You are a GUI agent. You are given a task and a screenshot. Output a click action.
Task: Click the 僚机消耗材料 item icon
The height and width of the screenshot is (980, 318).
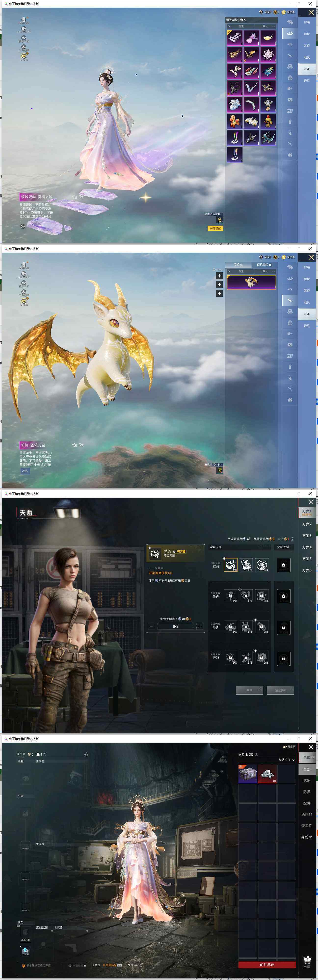[219, 470]
